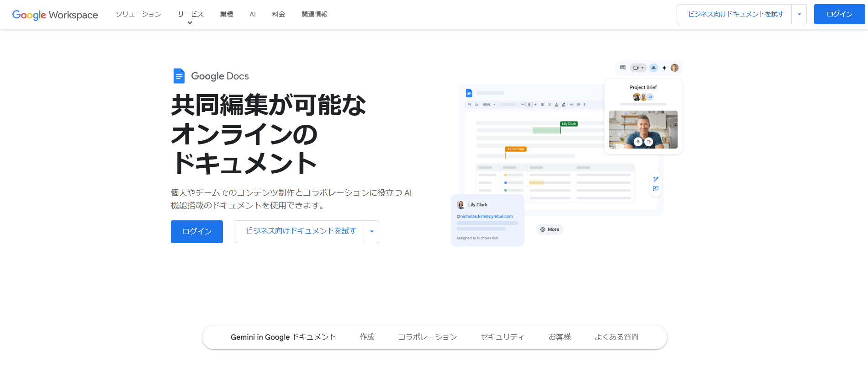Jump to the 作成 section
This screenshot has width=868, height=373.
point(367,337)
